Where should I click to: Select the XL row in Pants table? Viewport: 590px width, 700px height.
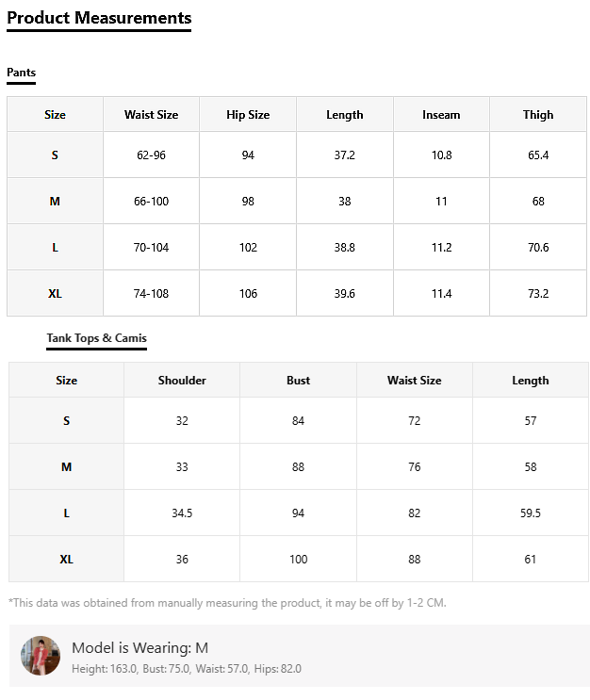pyautogui.click(x=55, y=294)
